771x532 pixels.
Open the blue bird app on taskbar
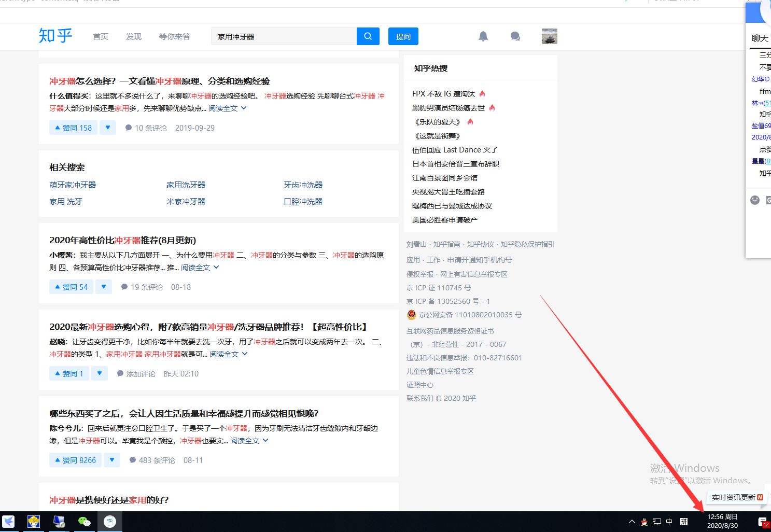(8, 522)
